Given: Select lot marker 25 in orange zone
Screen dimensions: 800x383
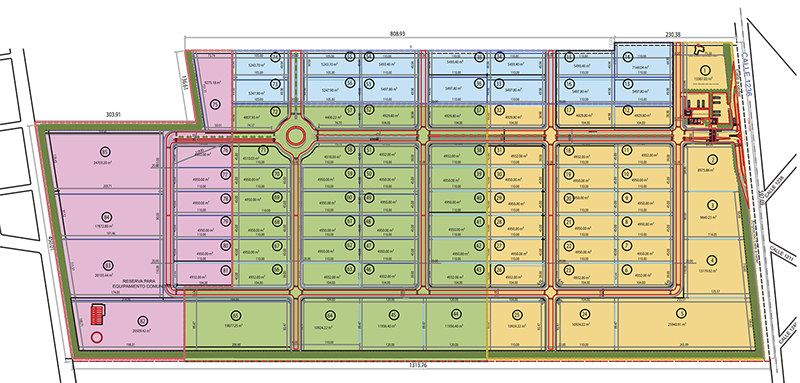Looking at the screenshot, I should 517,314.
